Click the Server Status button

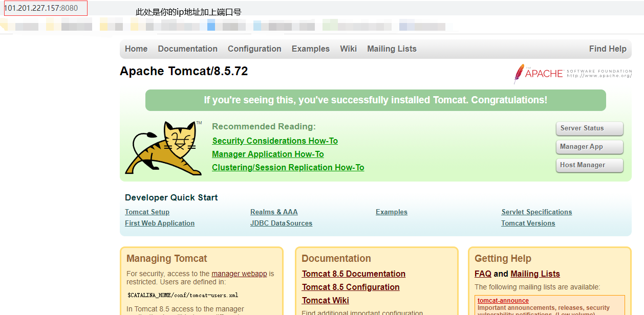tap(590, 128)
